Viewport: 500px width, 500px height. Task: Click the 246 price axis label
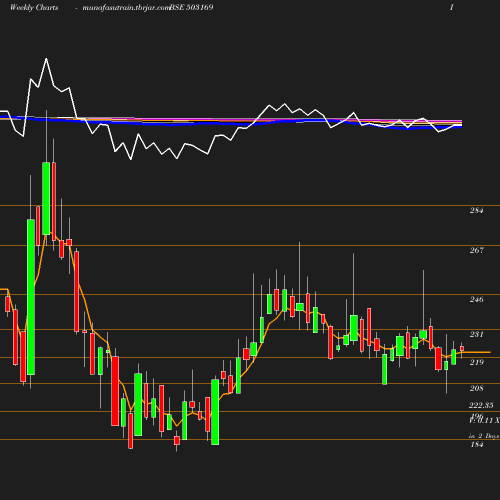coord(476,299)
